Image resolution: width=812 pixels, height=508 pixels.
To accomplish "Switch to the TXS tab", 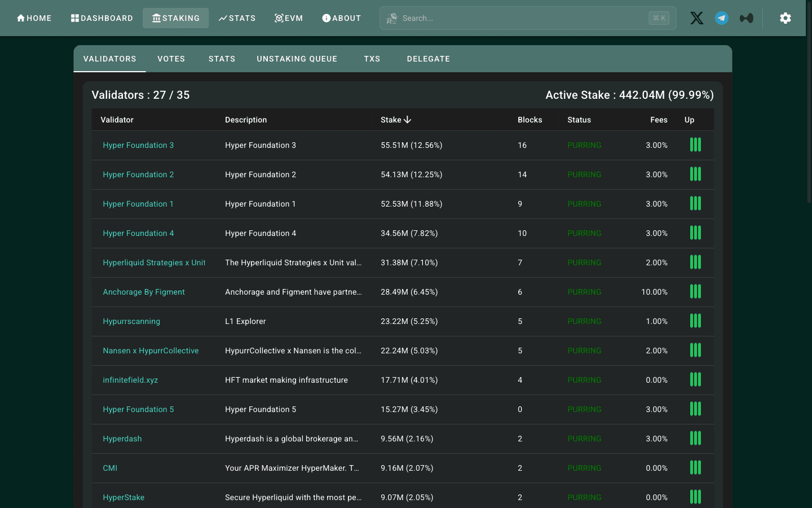I will point(372,59).
